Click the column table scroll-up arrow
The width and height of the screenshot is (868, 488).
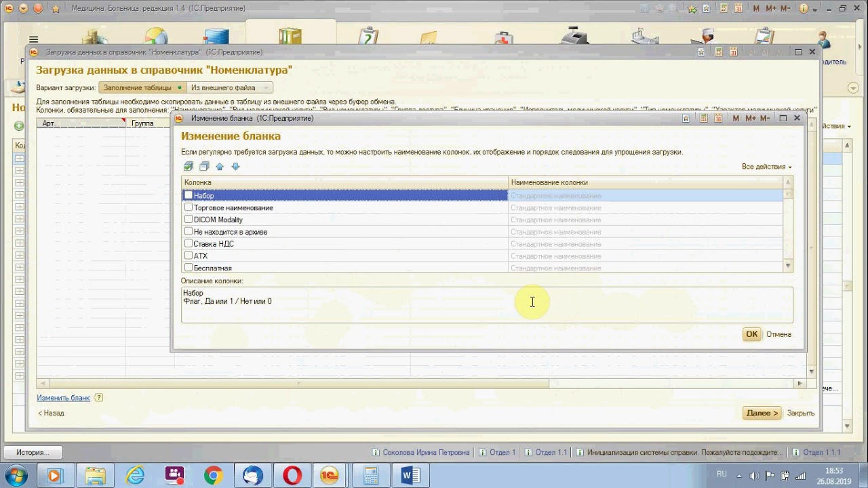[788, 182]
